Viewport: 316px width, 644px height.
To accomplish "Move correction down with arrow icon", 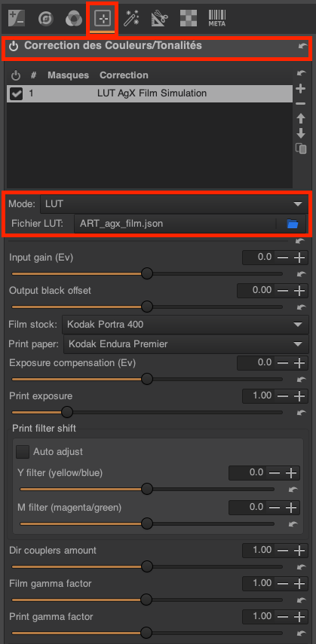I will (x=301, y=133).
